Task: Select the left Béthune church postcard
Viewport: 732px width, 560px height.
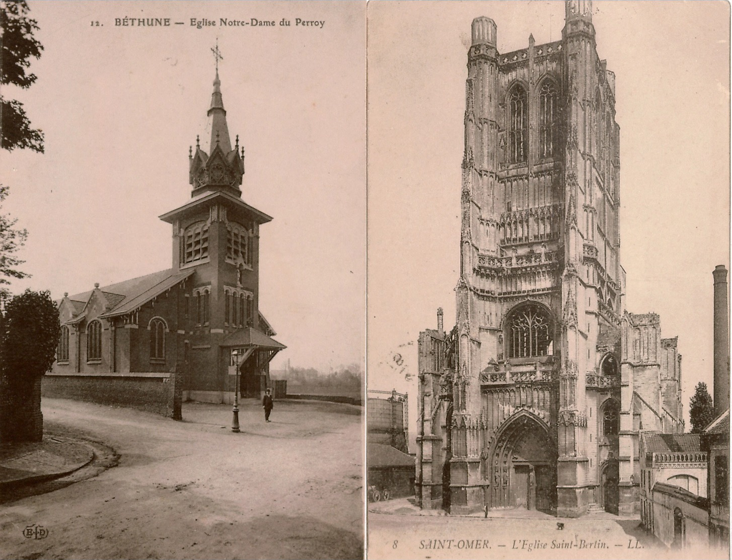Action: 182,280
